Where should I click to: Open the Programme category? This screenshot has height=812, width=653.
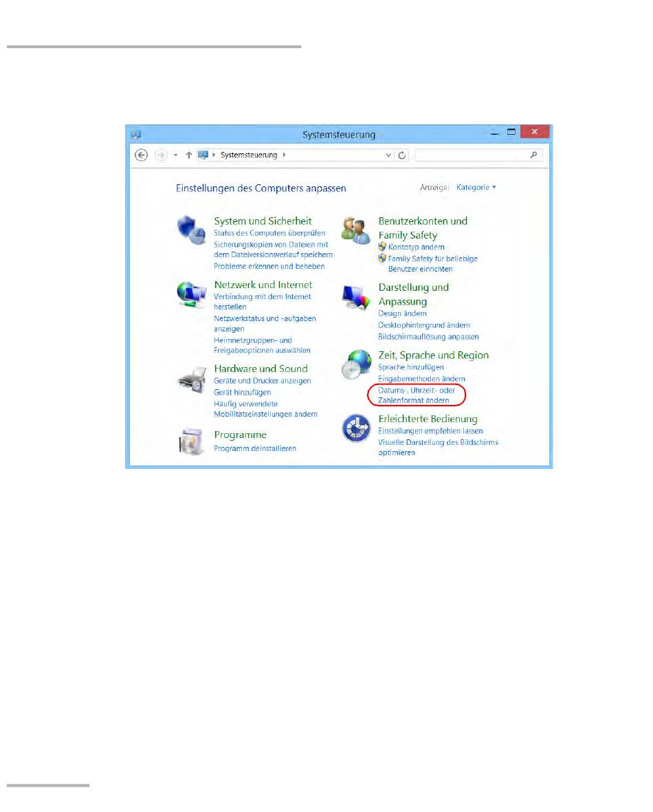[241, 435]
